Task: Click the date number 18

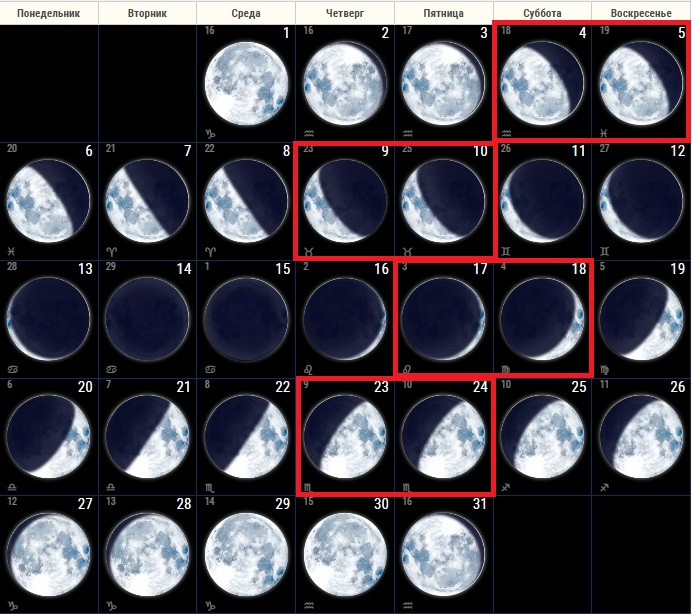Action: click(579, 269)
